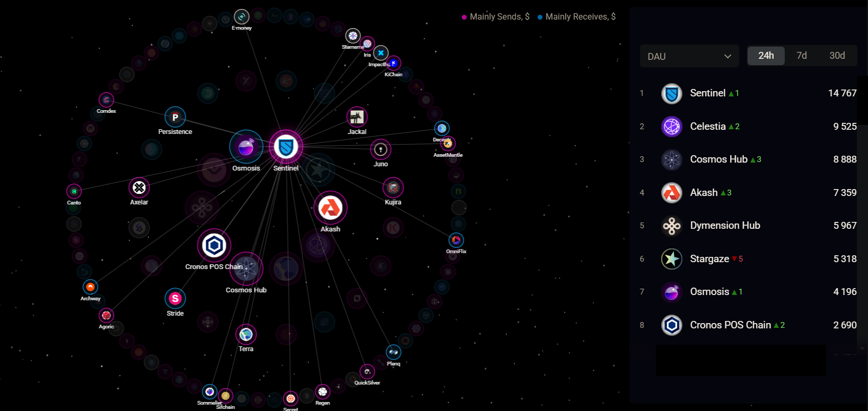This screenshot has height=411, width=868.
Task: Open the Dymension Hub row in the ranking
Action: pos(748,226)
